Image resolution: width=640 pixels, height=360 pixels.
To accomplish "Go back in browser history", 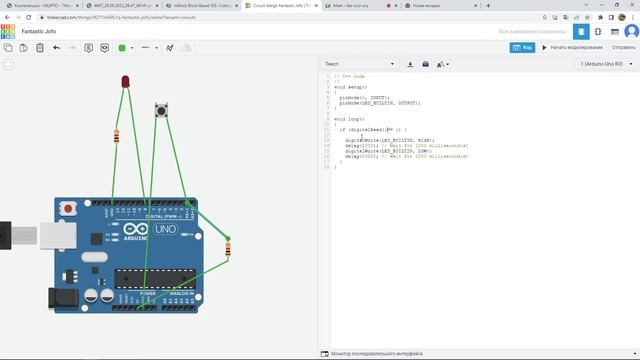I will click(7, 18).
